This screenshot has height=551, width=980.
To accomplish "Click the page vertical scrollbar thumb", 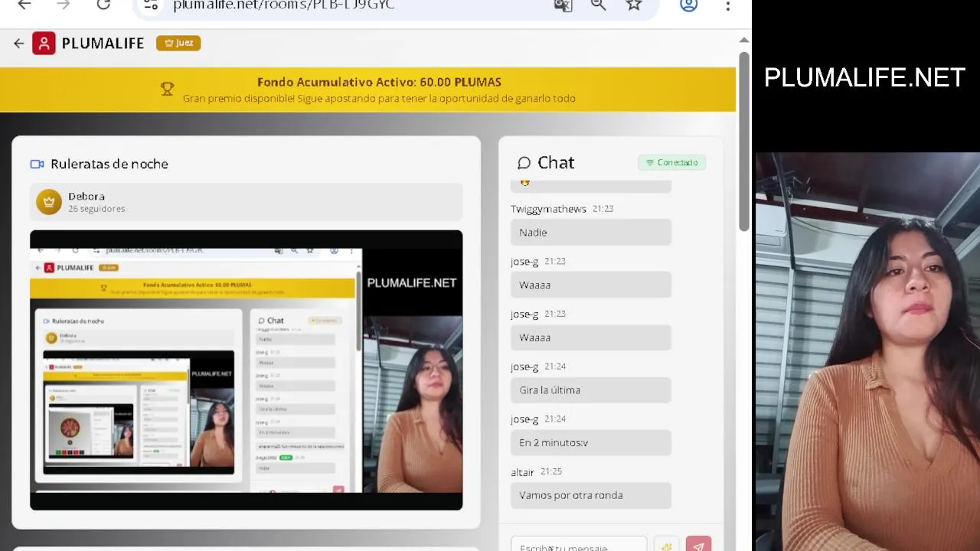I will click(743, 142).
